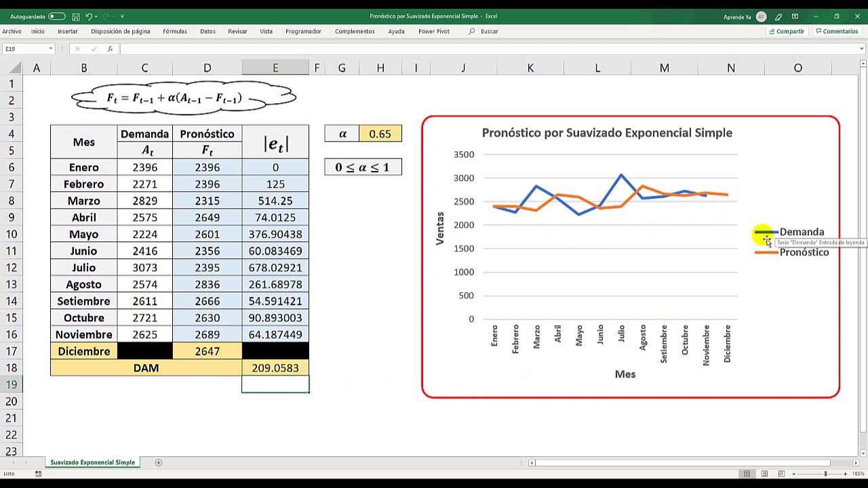Click the alpha value cell 0.65
The width and height of the screenshot is (868, 488).
(x=380, y=134)
